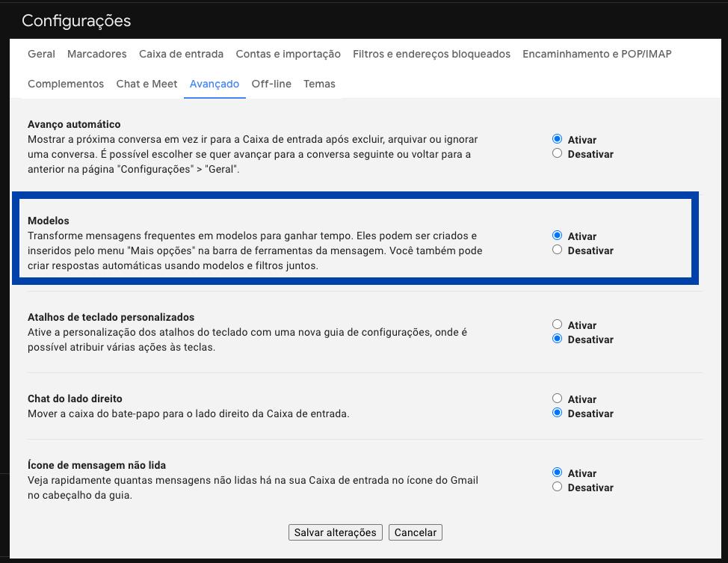Select Desativar for Chat do lado direito
The height and width of the screenshot is (563, 728).
557,413
